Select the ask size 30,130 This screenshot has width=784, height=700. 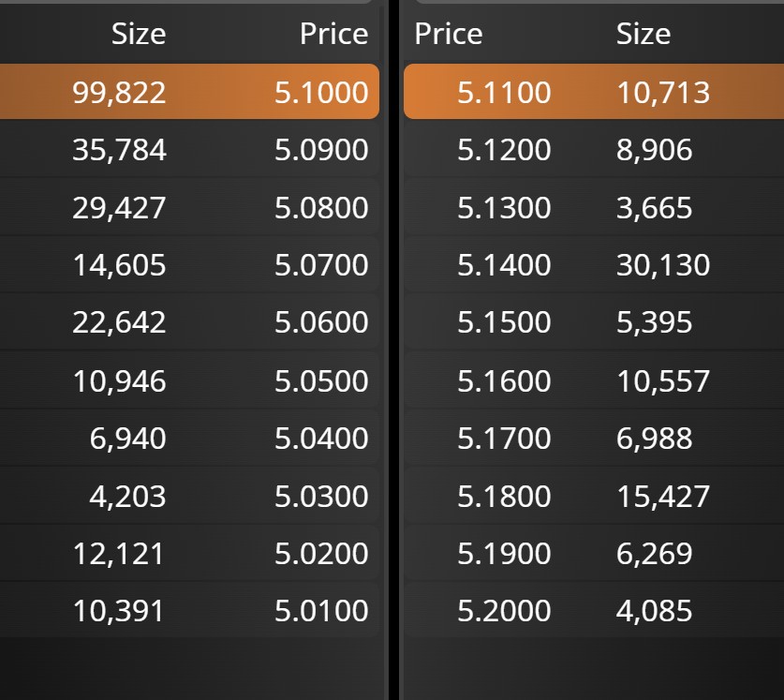(x=662, y=265)
